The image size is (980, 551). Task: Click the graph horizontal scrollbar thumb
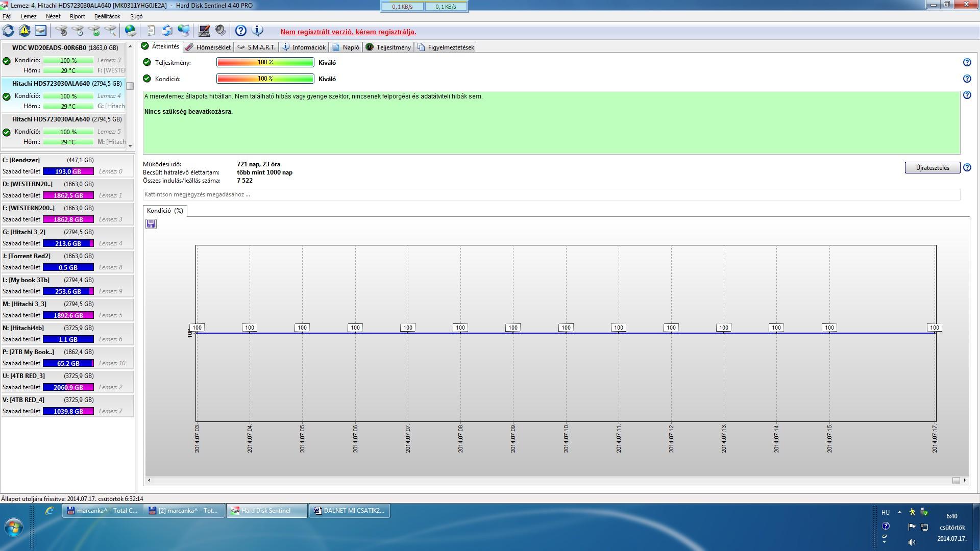(x=956, y=480)
